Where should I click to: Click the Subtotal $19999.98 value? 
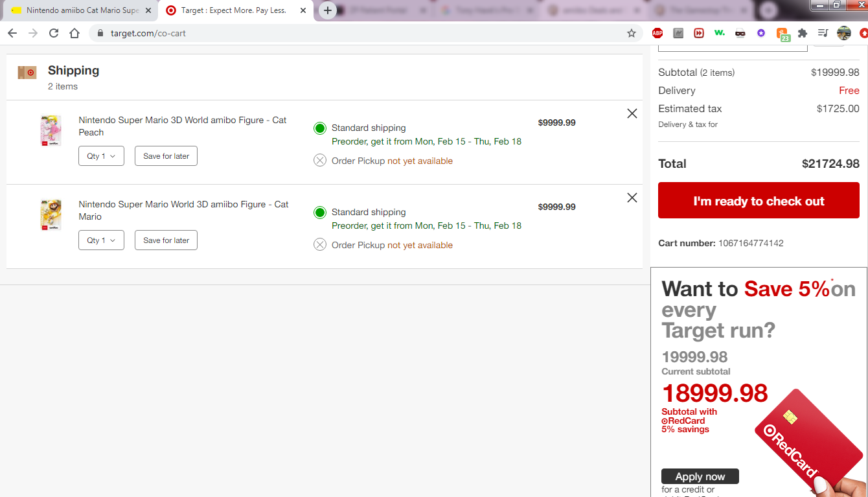[x=835, y=73]
